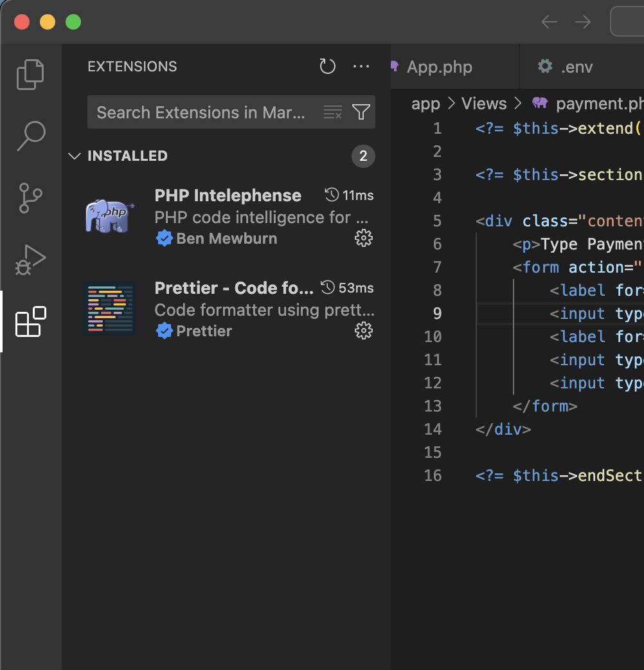Screen dimensions: 644x670
Task: Collapse the INSTALLED section
Action: (x=75, y=156)
